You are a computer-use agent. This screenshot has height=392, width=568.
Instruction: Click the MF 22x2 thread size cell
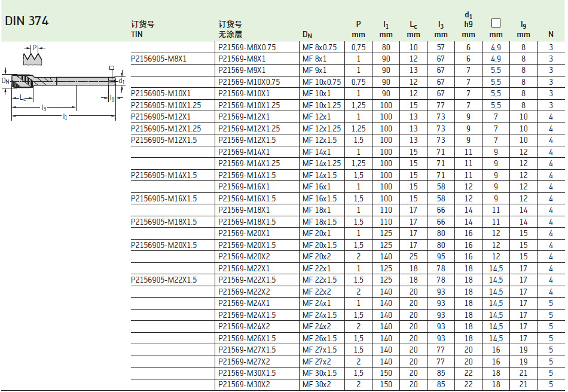[317, 292]
